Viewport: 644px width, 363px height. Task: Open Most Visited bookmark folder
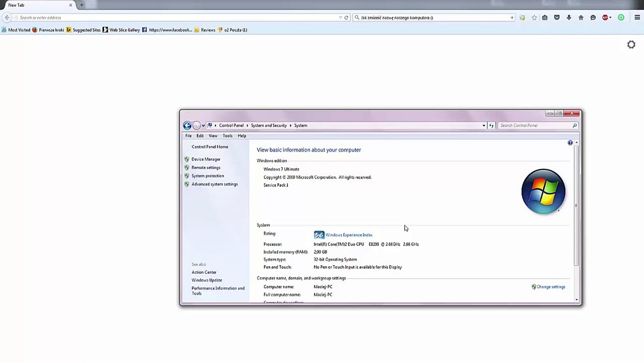click(x=16, y=30)
